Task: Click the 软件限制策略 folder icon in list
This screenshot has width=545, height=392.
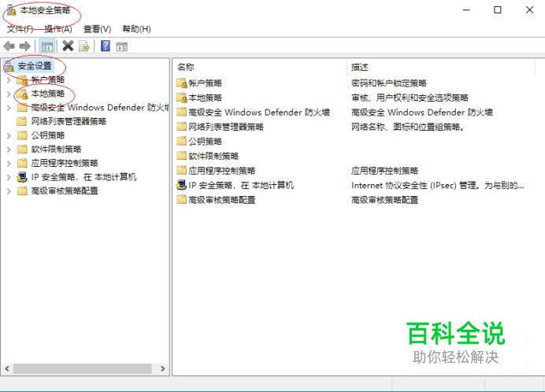Action: coord(182,156)
